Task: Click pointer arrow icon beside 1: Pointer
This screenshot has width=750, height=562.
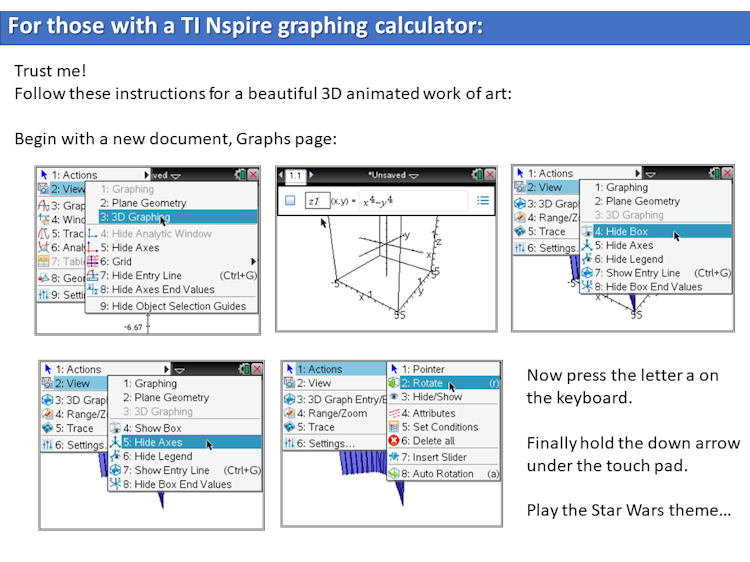Action: click(394, 369)
